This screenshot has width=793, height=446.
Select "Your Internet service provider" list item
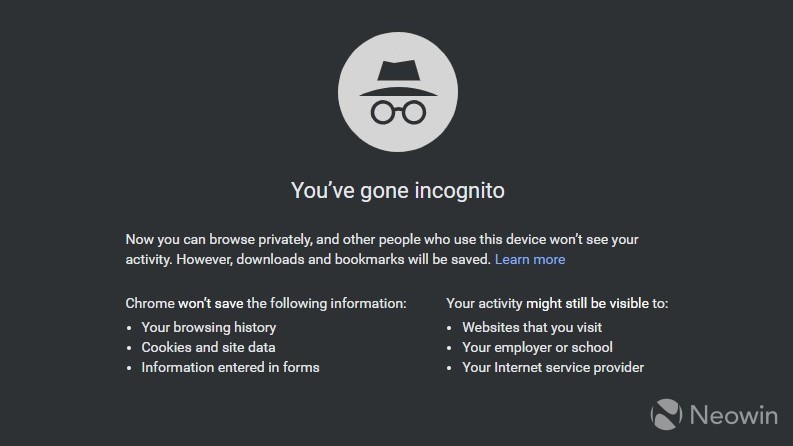tap(553, 367)
